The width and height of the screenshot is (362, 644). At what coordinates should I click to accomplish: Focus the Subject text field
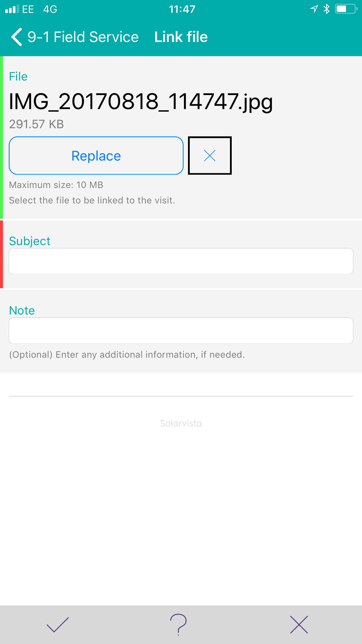point(181,261)
